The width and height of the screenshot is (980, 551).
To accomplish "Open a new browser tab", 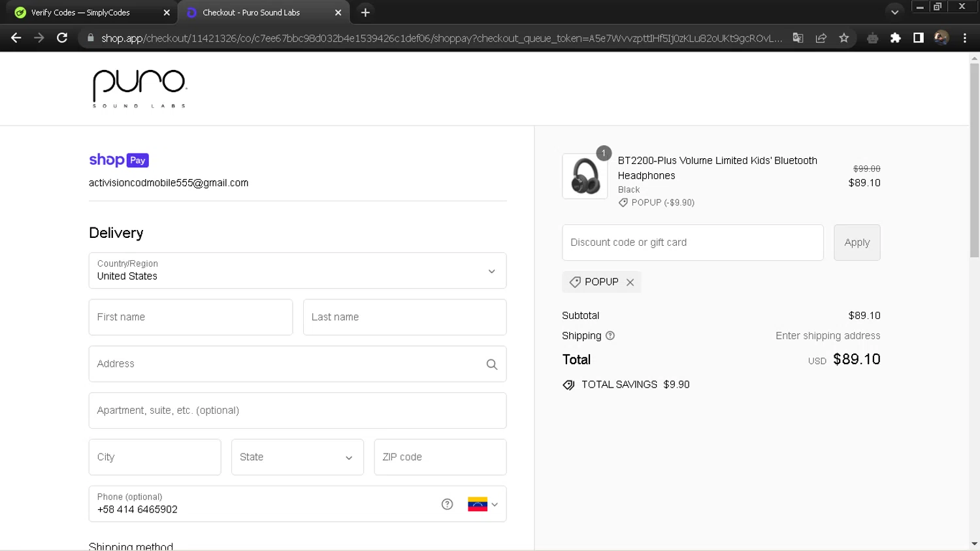I will pyautogui.click(x=365, y=12).
